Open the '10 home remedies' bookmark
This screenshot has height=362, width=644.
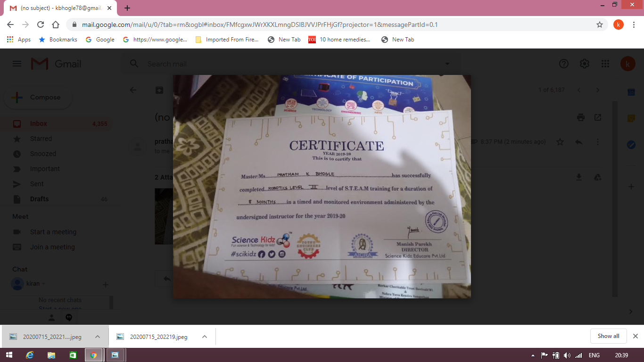pyautogui.click(x=339, y=40)
